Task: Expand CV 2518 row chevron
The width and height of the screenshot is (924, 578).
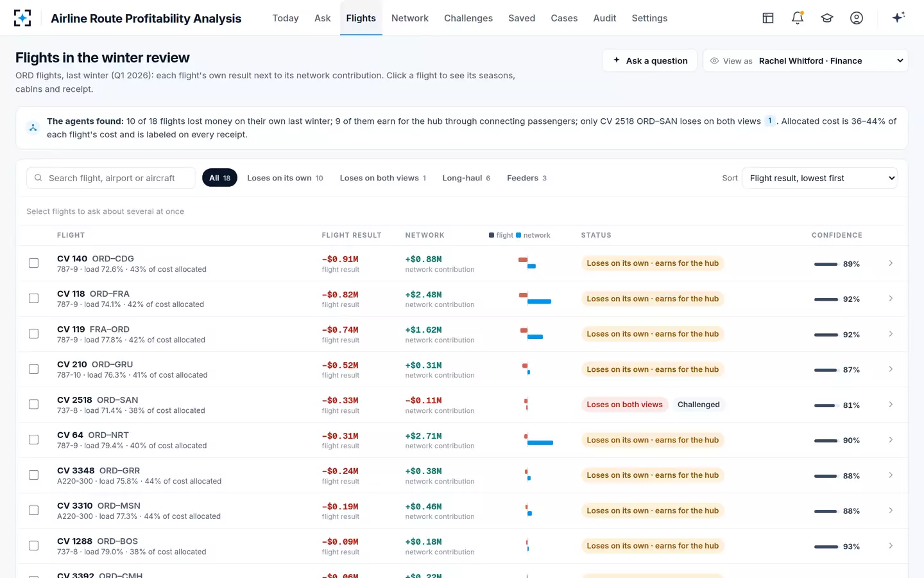Action: point(891,405)
